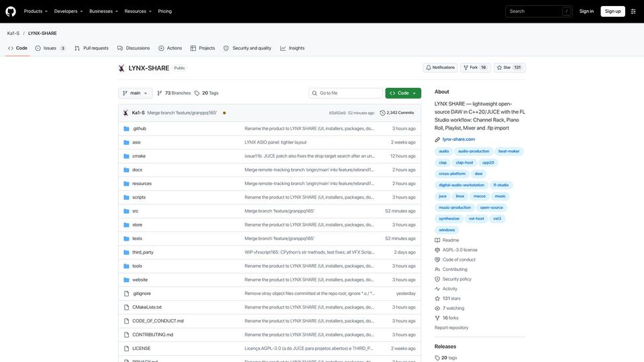The width and height of the screenshot is (644, 362).
Task: Click the link icon beside lynx-share.com
Action: (437, 139)
